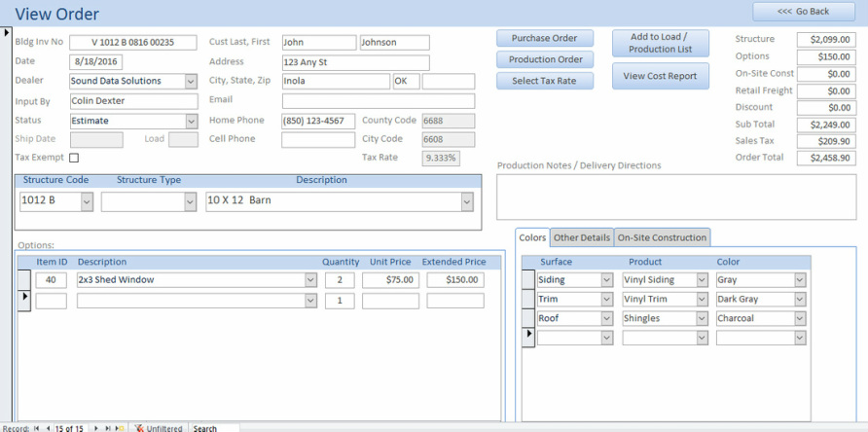Screen dimensions: 868x432
Task: Open Product dropdown showing Vinyl Siding
Action: 702,280
